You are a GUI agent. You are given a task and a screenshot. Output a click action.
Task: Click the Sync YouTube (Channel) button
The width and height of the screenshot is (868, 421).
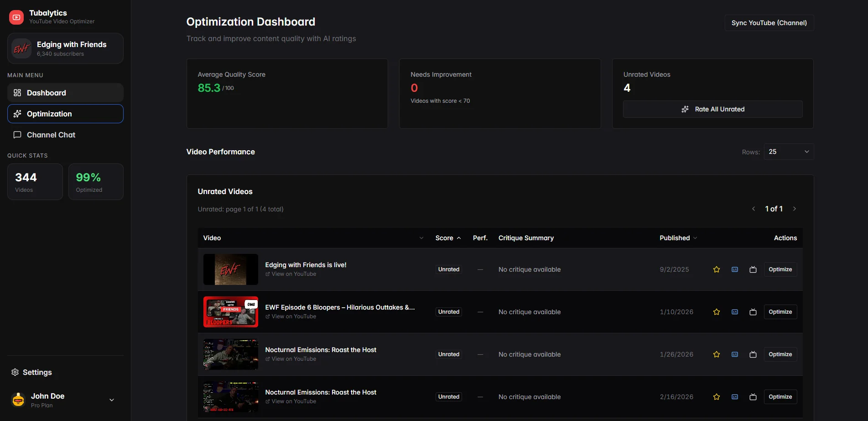(x=769, y=22)
